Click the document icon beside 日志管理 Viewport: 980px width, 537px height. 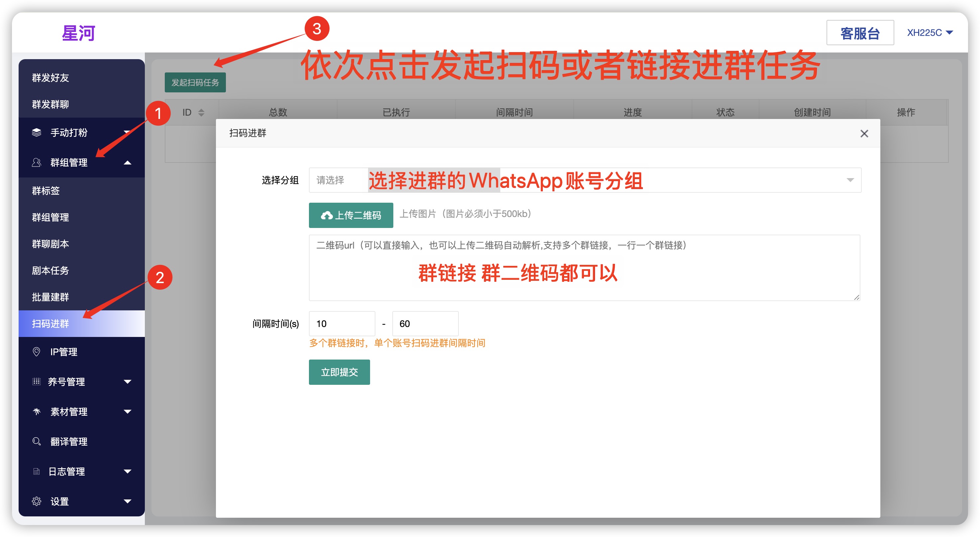coord(37,472)
